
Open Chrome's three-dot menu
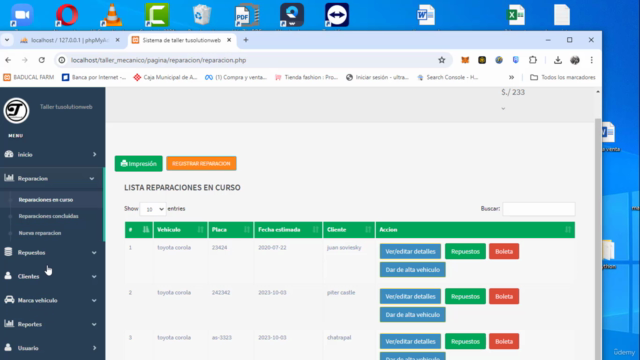coord(591,60)
